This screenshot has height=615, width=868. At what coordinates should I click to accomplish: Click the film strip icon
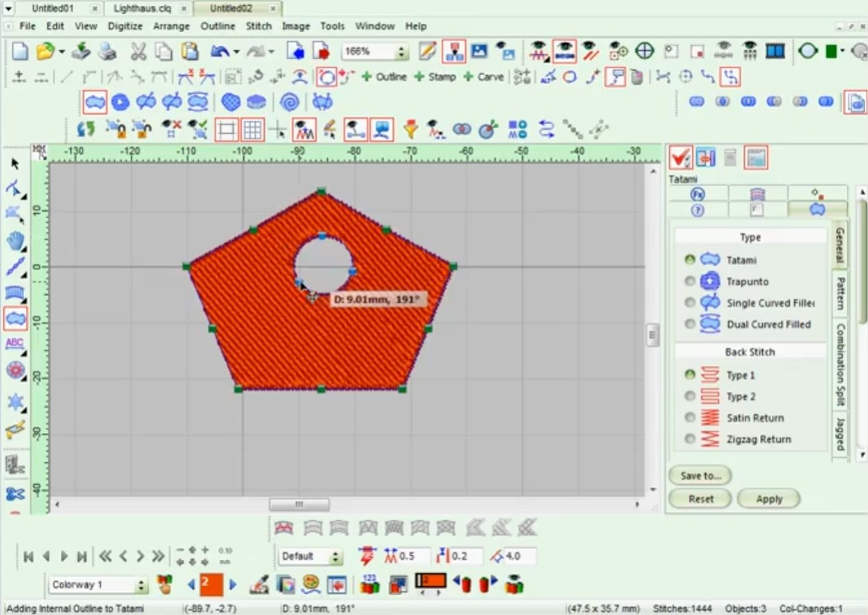click(776, 52)
